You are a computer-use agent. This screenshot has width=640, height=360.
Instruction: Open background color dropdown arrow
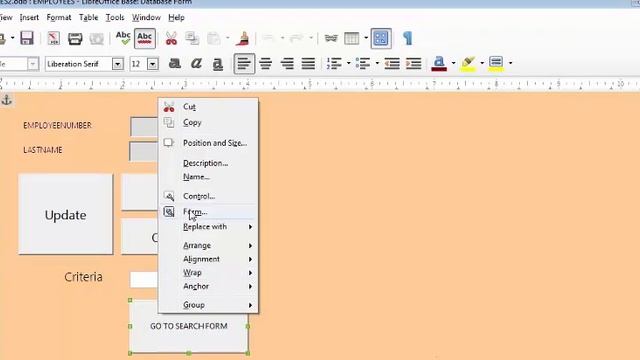point(510,63)
